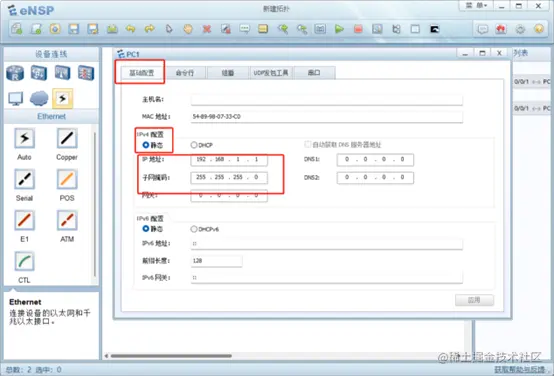Click the DNS2 address field
Image resolution: width=554 pixels, height=376 pixels.
(x=375, y=177)
